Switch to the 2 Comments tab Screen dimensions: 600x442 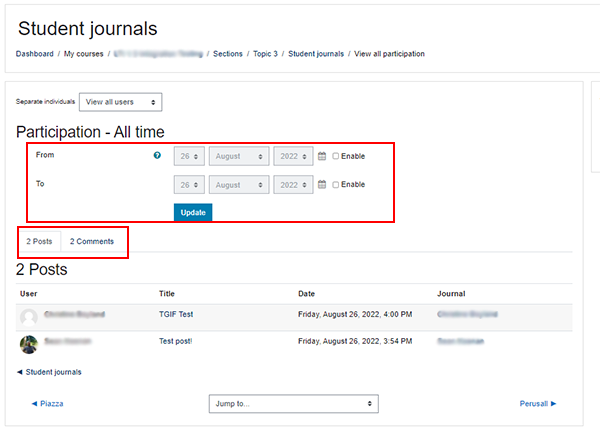click(x=92, y=241)
